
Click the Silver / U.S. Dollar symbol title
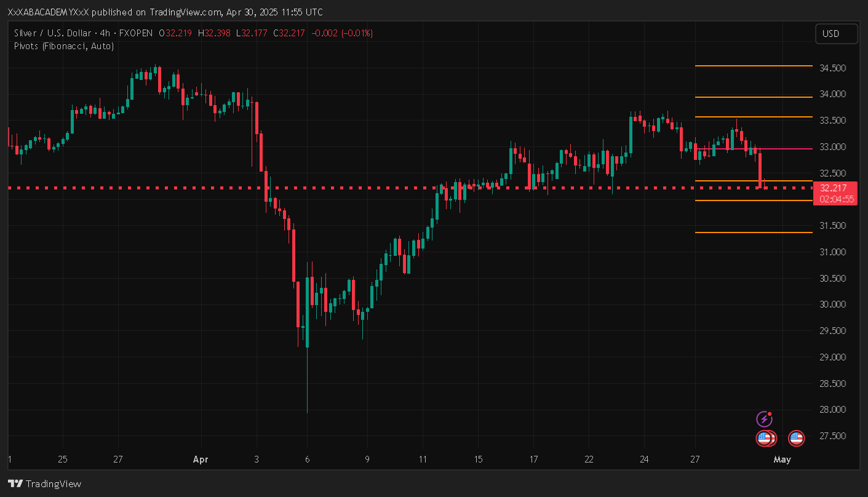coord(52,33)
